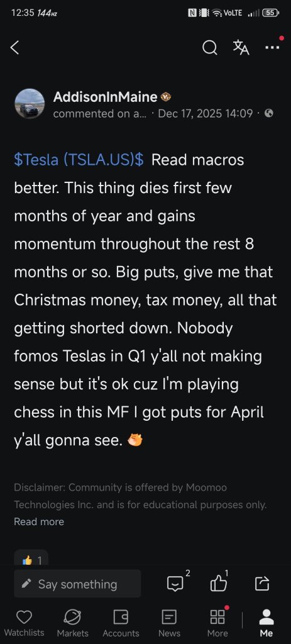Viewport: 291px width, 644px height.
Task: Tap the AddisonInMaine username
Action: [105, 97]
